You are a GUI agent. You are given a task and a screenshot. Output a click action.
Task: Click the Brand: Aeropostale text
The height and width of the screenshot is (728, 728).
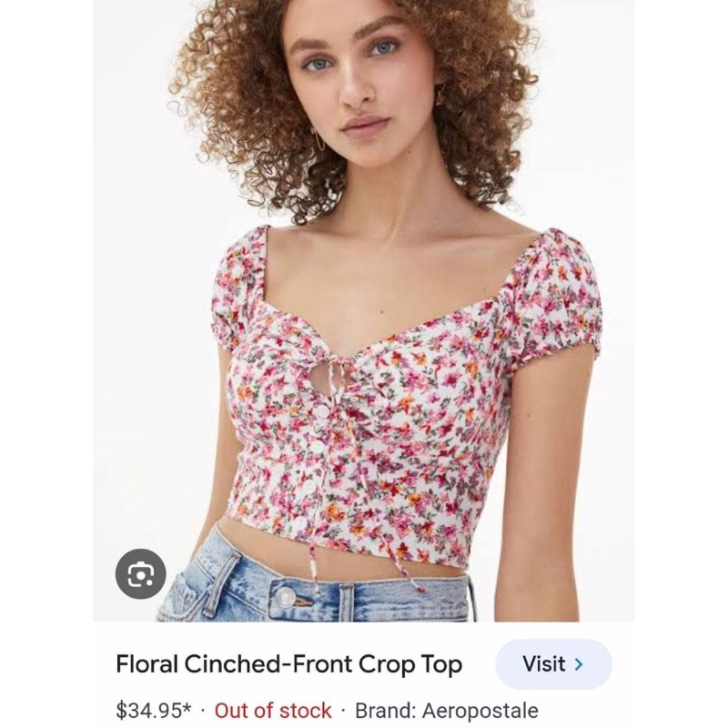coord(446,710)
